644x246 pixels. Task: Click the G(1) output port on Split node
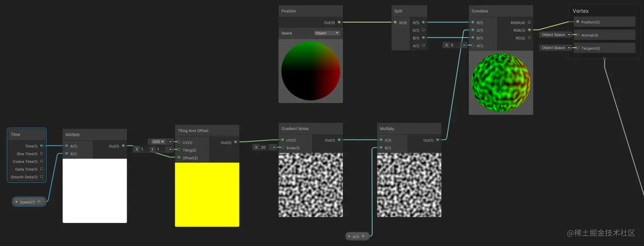pyautogui.click(x=424, y=30)
